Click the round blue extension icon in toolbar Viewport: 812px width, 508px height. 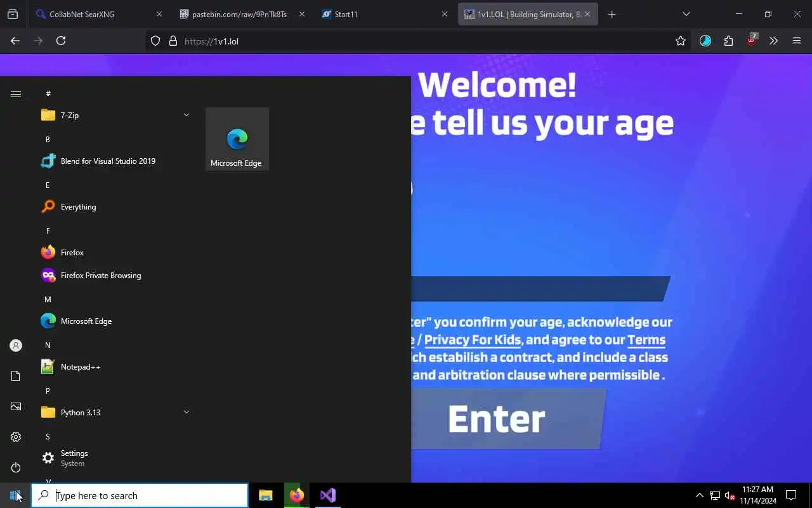pyautogui.click(x=705, y=41)
